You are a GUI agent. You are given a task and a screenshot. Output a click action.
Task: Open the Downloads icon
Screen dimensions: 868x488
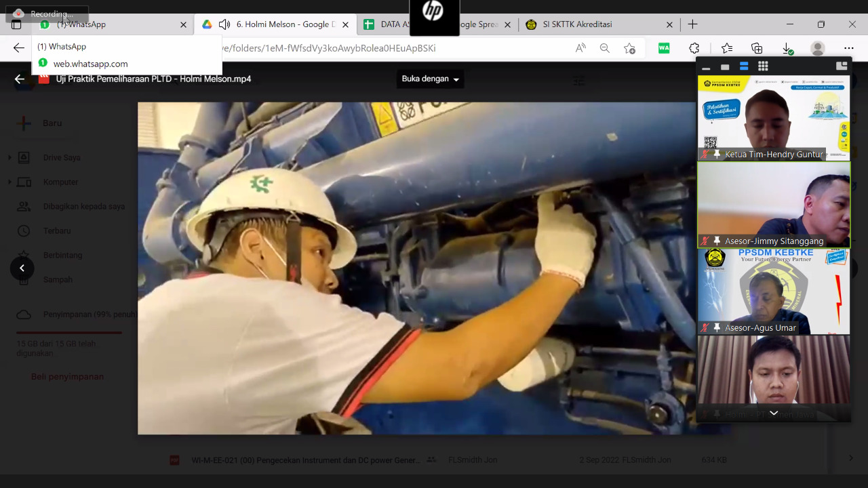(787, 48)
